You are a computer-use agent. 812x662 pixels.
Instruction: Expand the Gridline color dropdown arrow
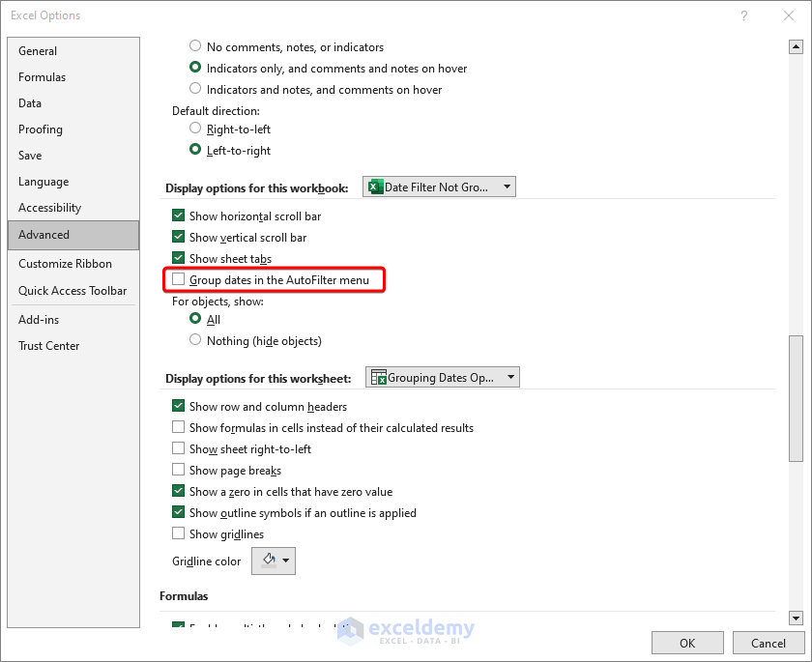(x=287, y=561)
